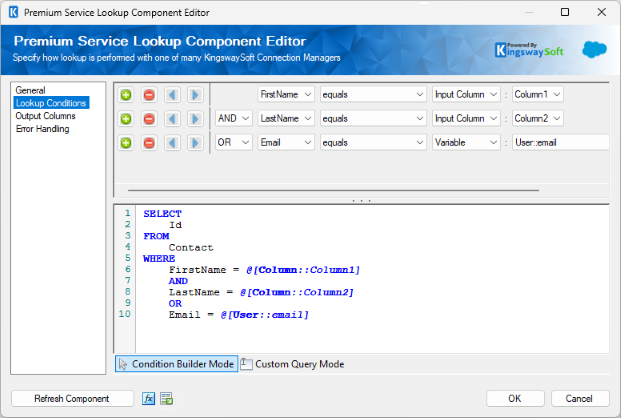Indent the FirstName condition with right arrow

195,95
